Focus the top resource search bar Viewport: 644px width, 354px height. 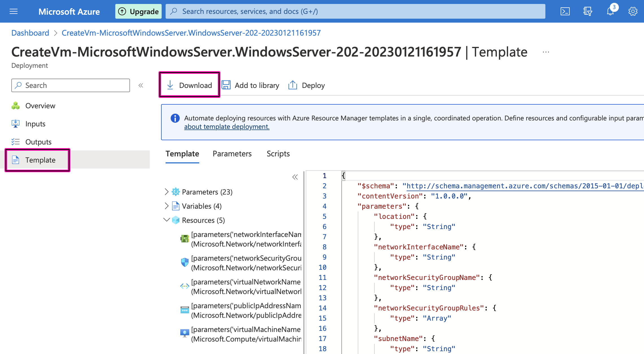tap(355, 11)
